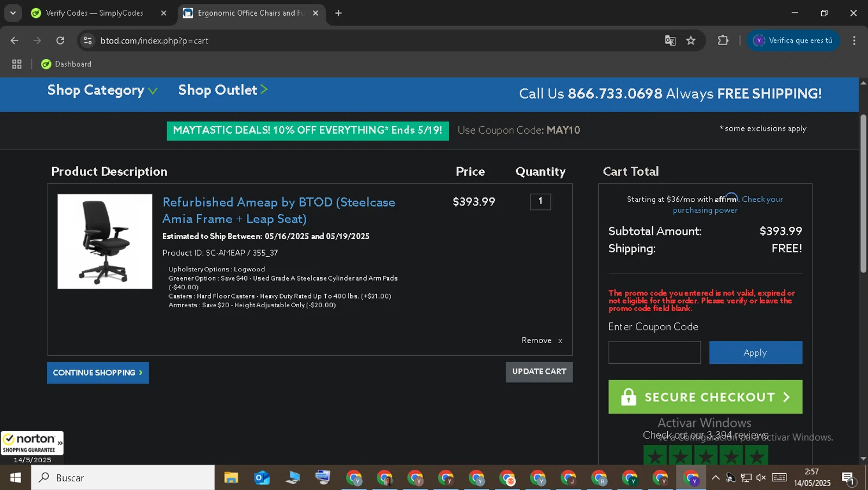Open the Chrome taskbar icon with R badge

(x=599, y=478)
